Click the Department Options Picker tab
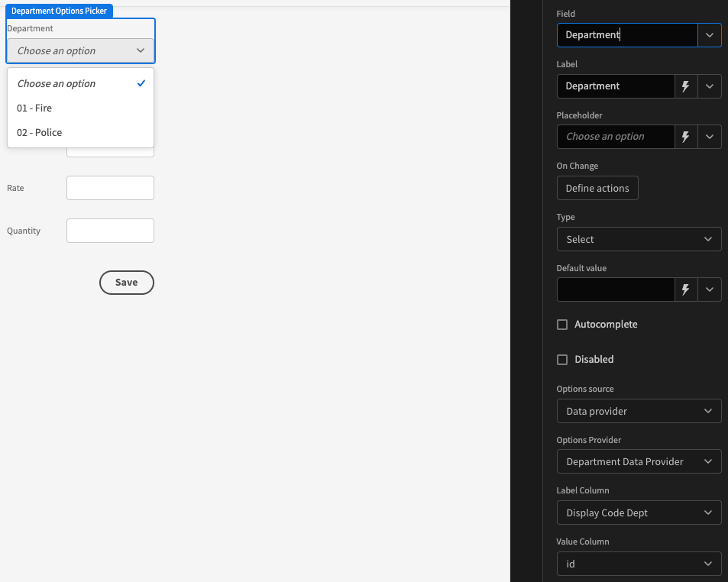 (60, 11)
